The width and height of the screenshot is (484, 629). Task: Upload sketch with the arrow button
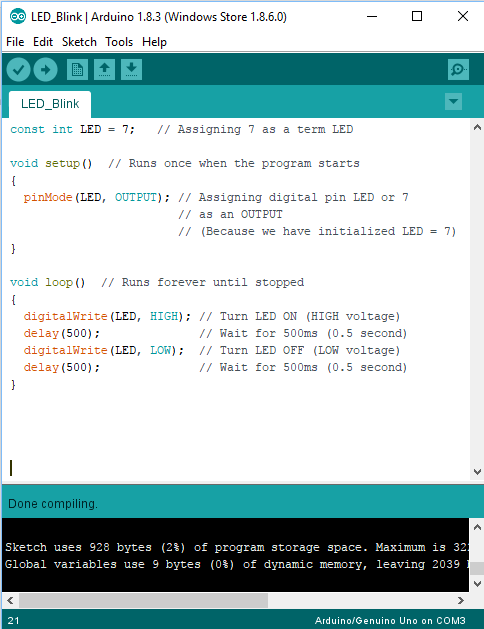point(45,70)
